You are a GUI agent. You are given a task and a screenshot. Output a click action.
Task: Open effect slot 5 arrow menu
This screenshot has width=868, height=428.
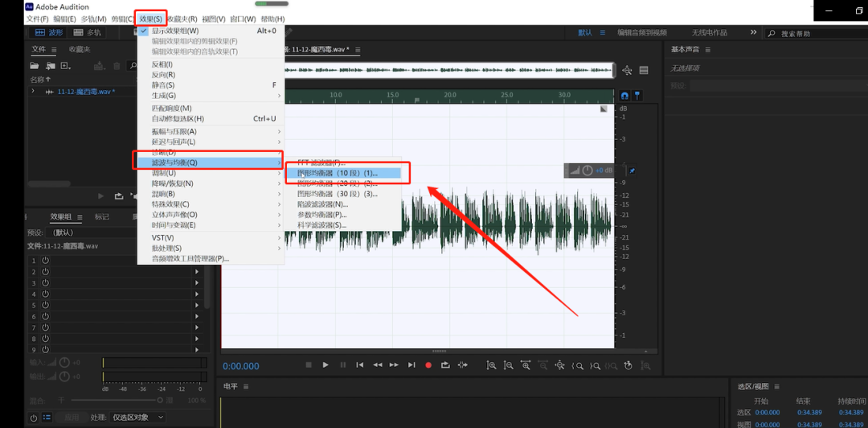click(x=196, y=305)
